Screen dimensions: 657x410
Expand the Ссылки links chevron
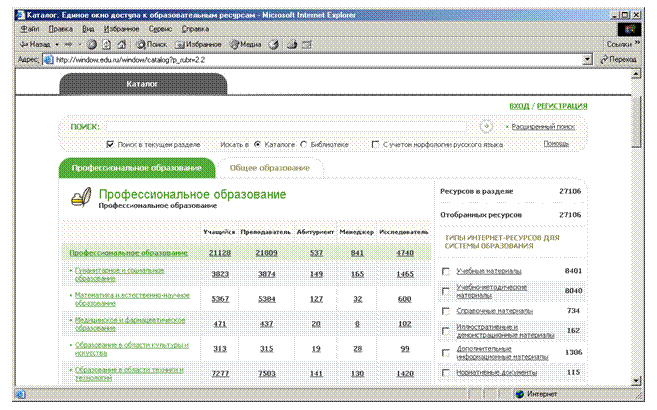pos(637,43)
